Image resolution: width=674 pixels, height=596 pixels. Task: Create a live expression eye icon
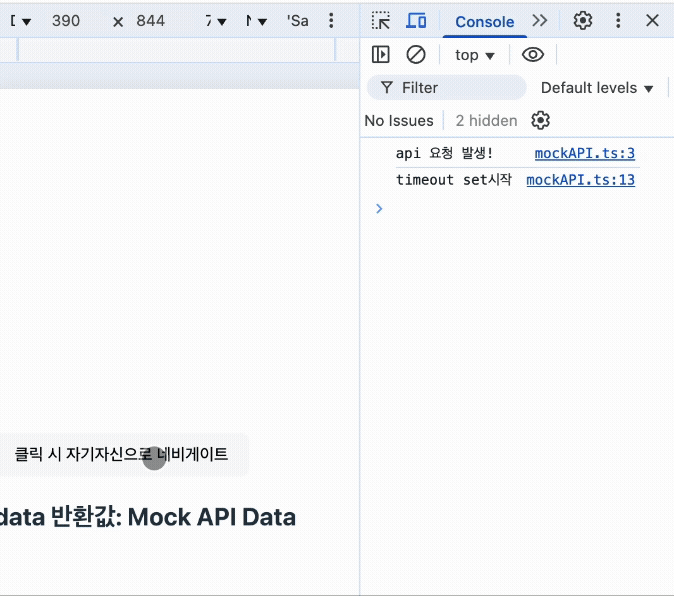coord(533,55)
